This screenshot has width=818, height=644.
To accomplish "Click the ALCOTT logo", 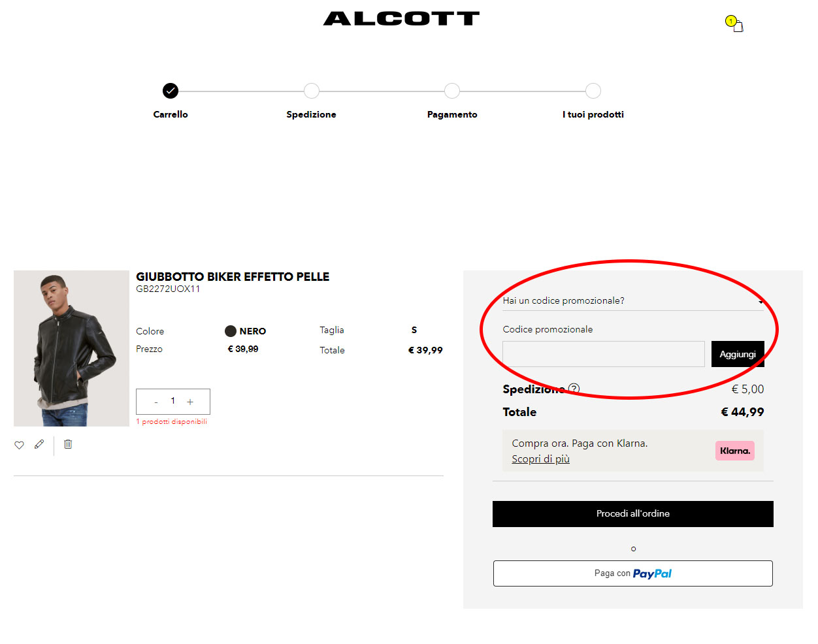I will point(401,18).
